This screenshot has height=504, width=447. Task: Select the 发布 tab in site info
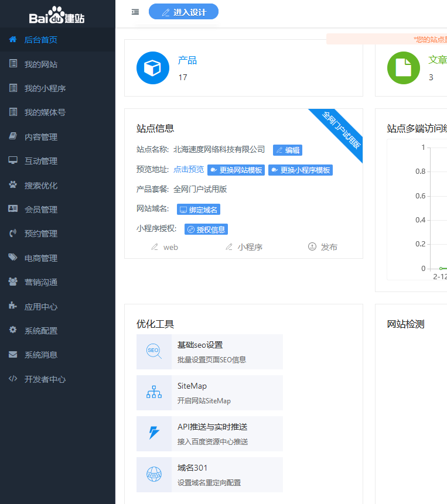[323, 247]
